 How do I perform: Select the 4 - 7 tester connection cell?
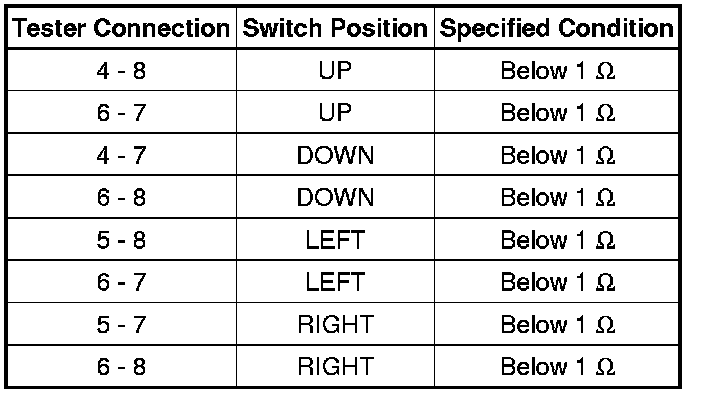click(121, 155)
